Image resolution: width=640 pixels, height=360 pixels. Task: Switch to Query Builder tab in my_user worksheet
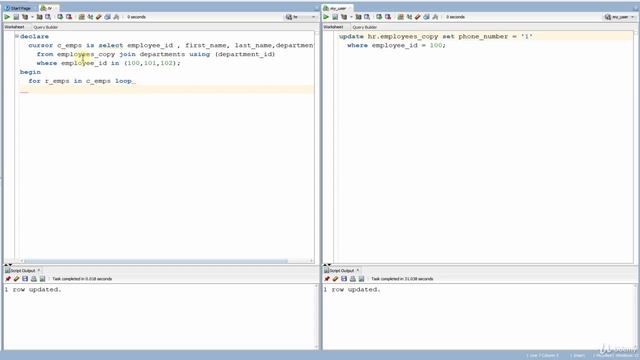pyautogui.click(x=364, y=27)
